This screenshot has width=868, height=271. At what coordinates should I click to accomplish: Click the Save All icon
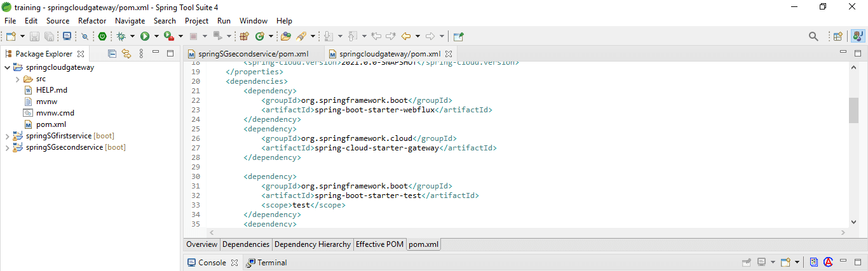(x=49, y=36)
